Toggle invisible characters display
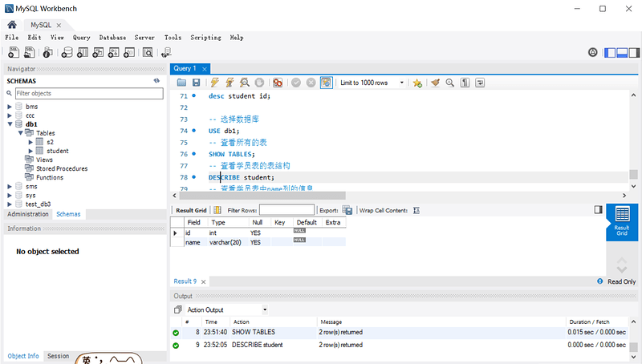Screen dimensions: 642x364 coord(465,83)
